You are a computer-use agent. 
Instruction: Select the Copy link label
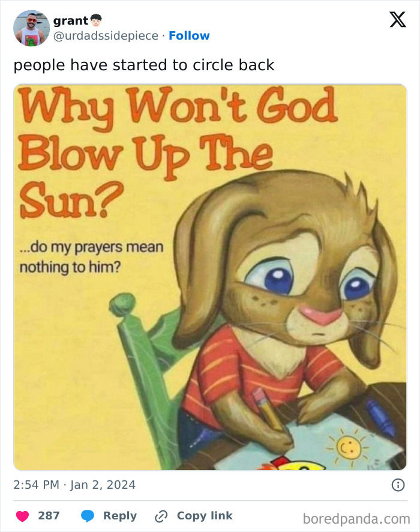point(204,515)
